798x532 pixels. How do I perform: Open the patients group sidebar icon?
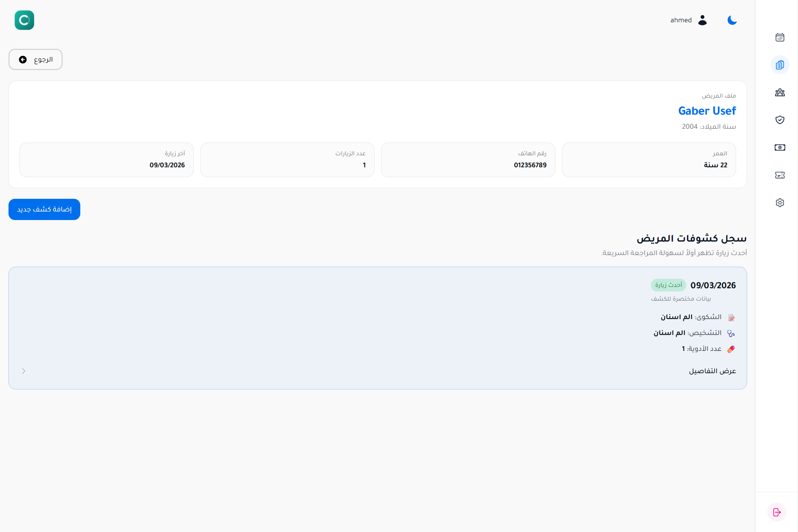click(x=780, y=92)
